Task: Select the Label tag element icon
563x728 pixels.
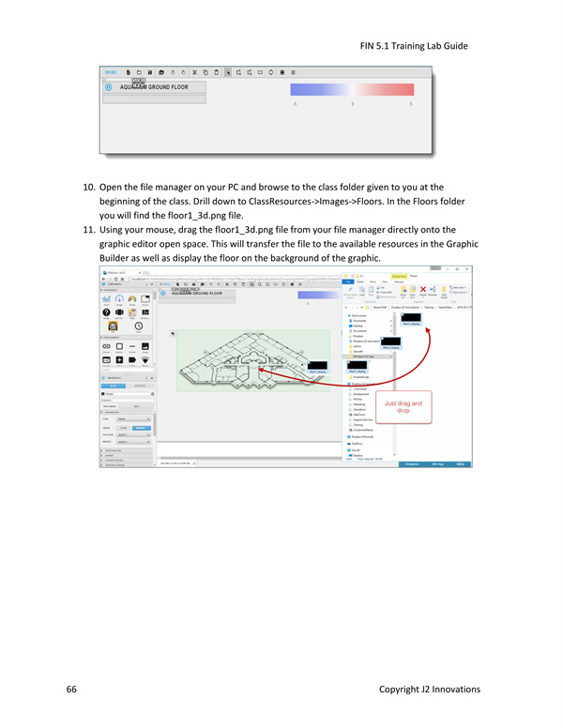Action: (x=132, y=360)
